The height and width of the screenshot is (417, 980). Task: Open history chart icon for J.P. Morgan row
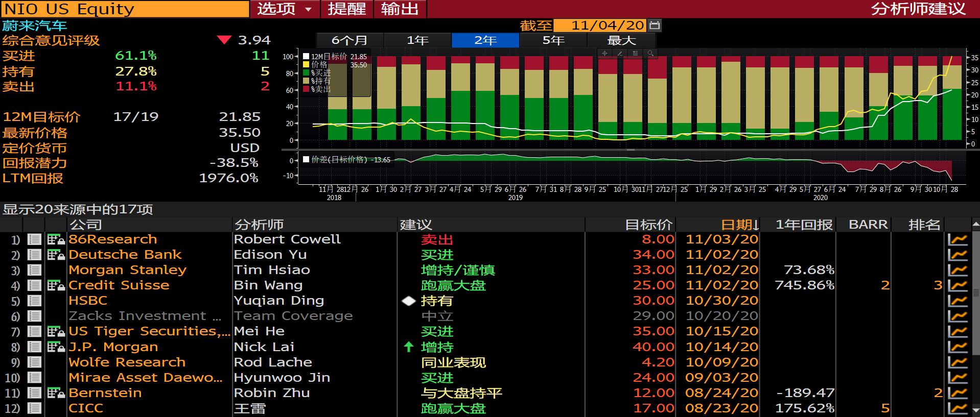click(958, 347)
